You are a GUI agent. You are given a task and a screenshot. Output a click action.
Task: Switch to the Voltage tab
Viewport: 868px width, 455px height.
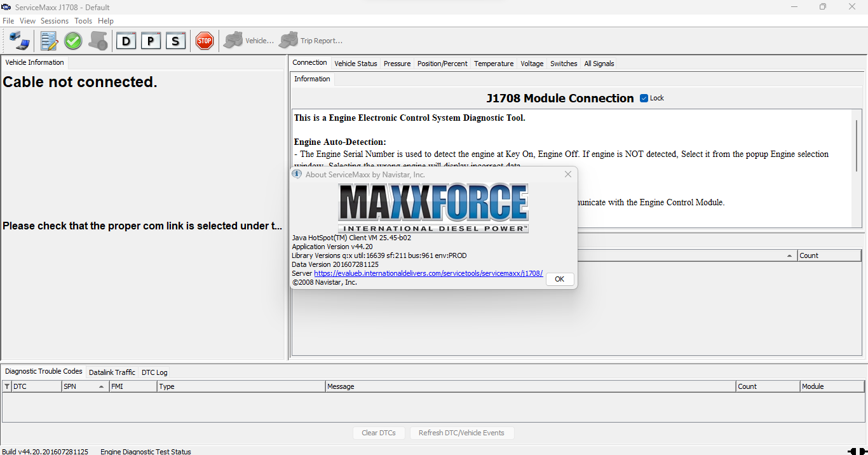click(x=532, y=64)
